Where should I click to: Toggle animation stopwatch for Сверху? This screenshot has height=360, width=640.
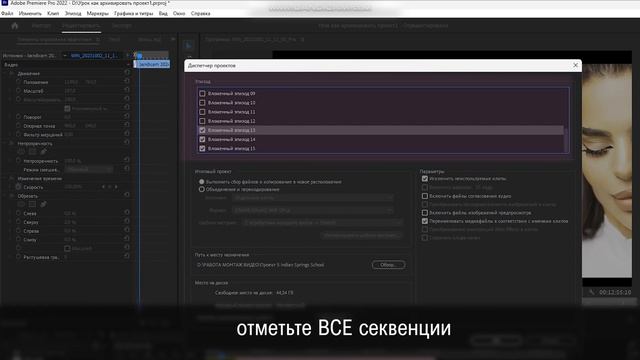tap(18, 222)
